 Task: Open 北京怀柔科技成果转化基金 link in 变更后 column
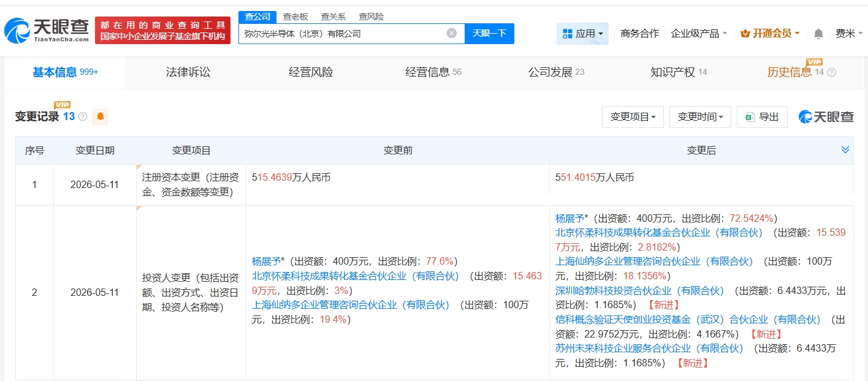tap(659, 233)
